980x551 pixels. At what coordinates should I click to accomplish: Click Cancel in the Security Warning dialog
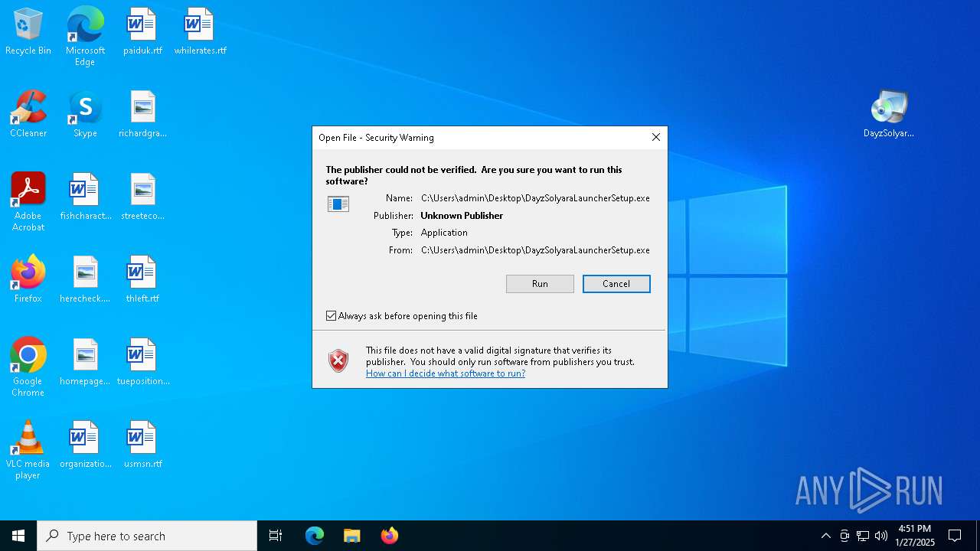tap(616, 284)
